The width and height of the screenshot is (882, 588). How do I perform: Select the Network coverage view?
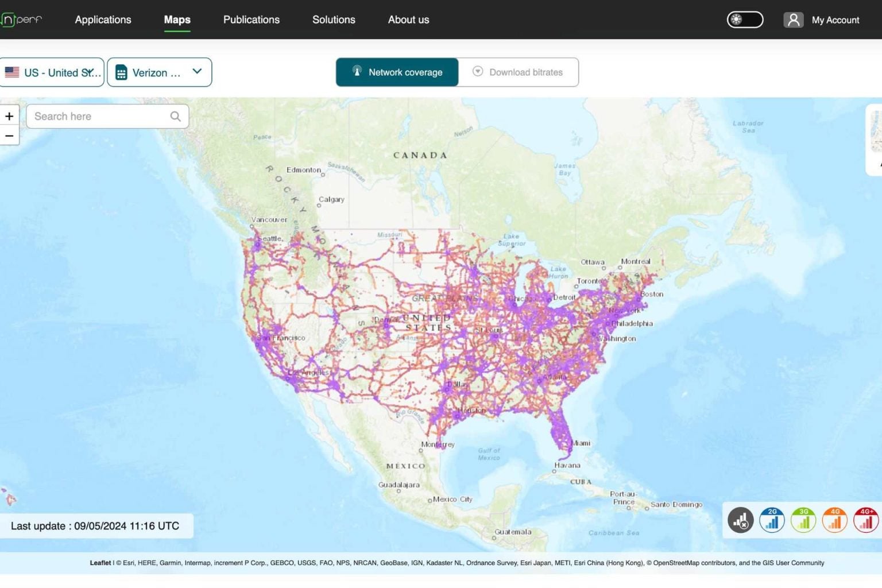tap(397, 72)
